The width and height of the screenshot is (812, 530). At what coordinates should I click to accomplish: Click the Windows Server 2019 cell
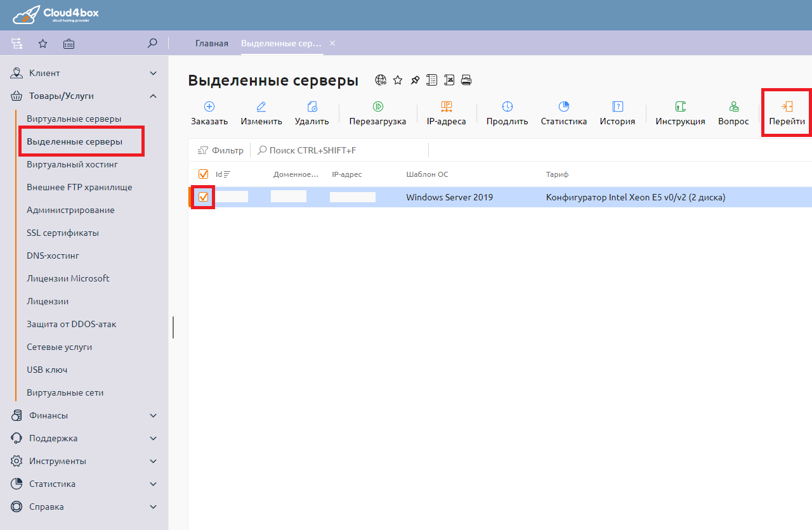(449, 197)
